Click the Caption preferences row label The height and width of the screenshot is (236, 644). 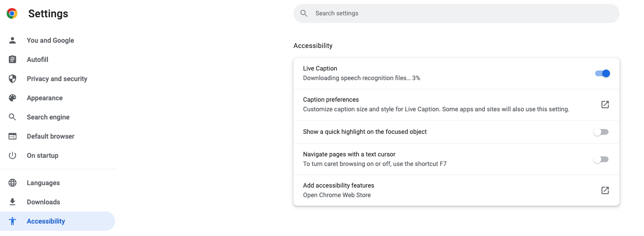click(x=331, y=100)
